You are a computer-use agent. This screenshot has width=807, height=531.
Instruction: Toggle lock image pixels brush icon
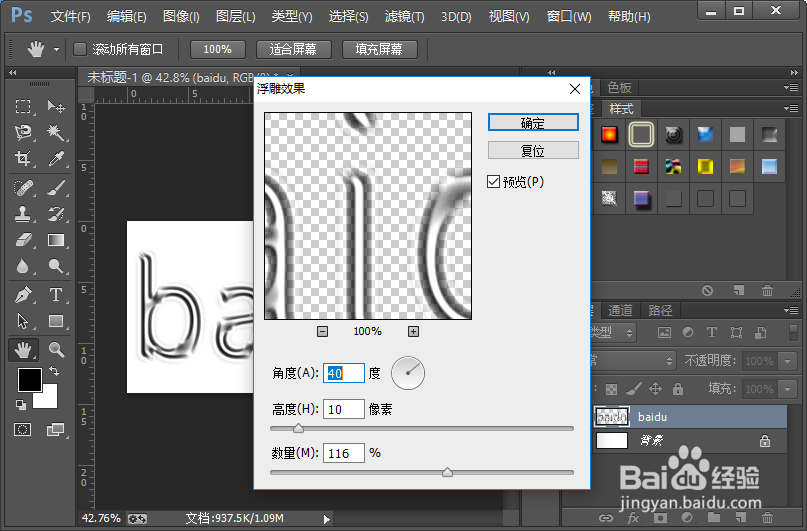point(634,388)
